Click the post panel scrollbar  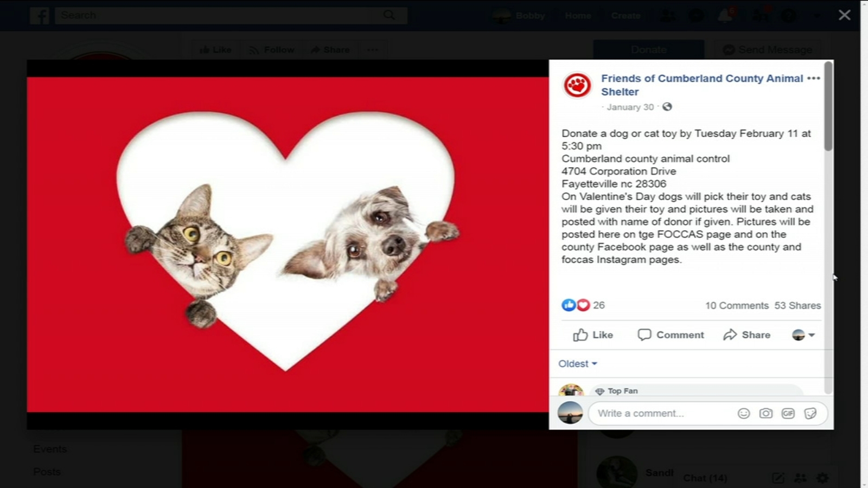click(x=828, y=228)
